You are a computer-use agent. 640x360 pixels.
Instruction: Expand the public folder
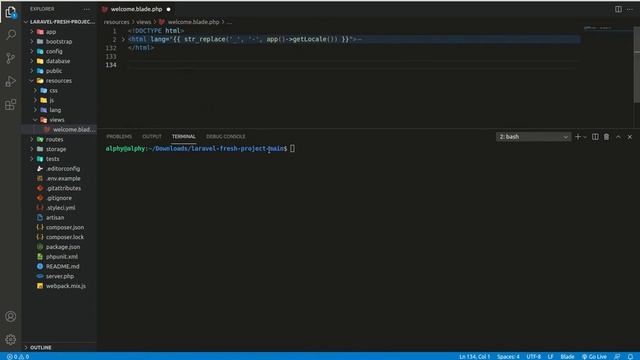click(x=53, y=71)
